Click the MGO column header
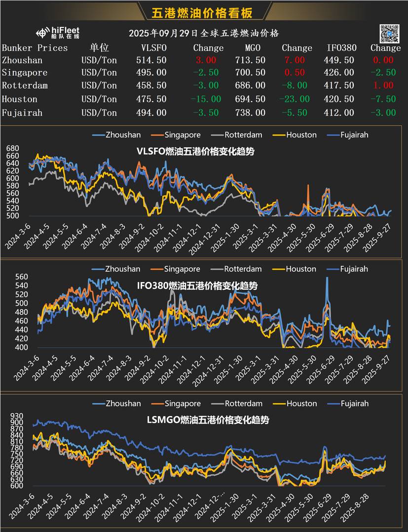408x532 pixels. pyautogui.click(x=253, y=48)
